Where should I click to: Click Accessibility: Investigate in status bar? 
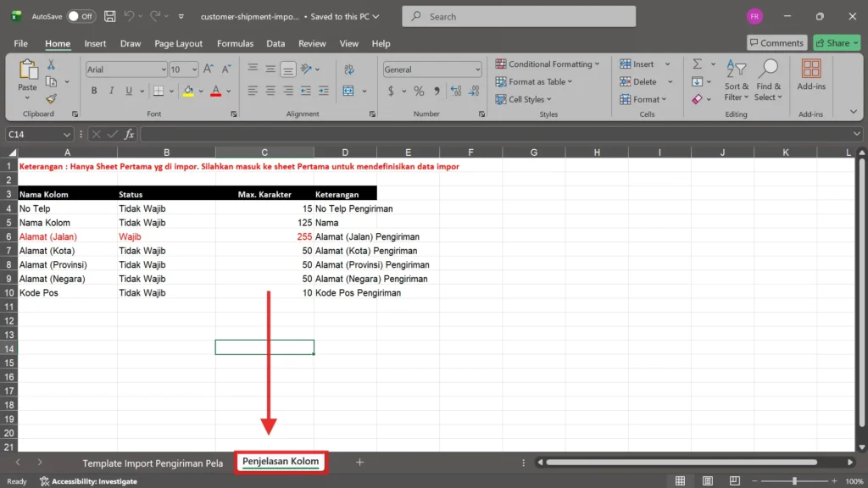pyautogui.click(x=88, y=481)
